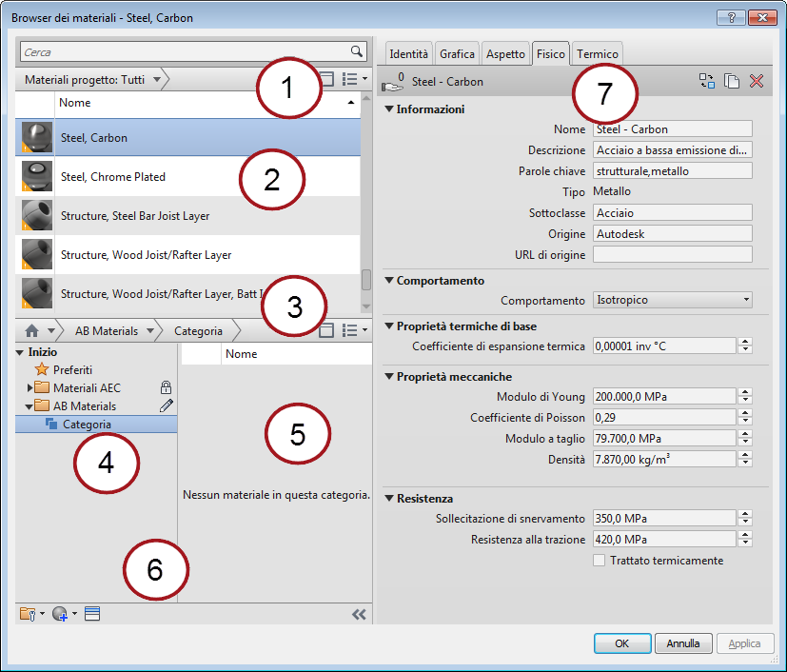787x672 pixels.
Task: Switch to the Aspetto tab
Action: pos(505,53)
